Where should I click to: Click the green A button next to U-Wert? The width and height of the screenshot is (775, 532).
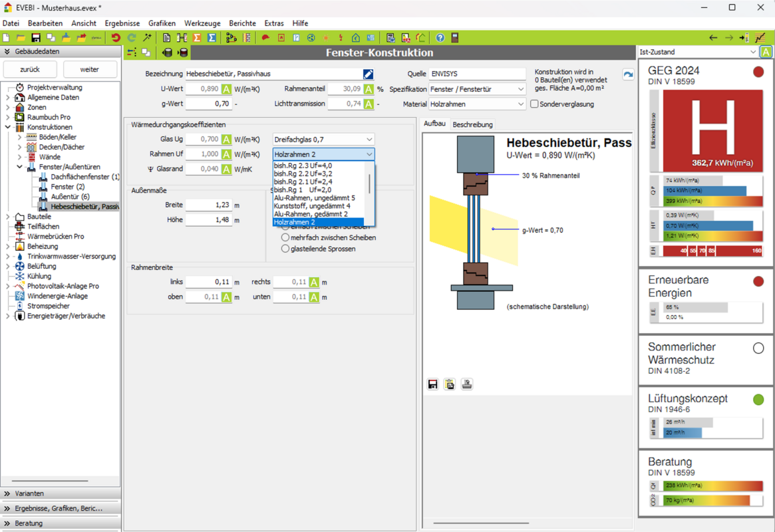click(x=226, y=89)
